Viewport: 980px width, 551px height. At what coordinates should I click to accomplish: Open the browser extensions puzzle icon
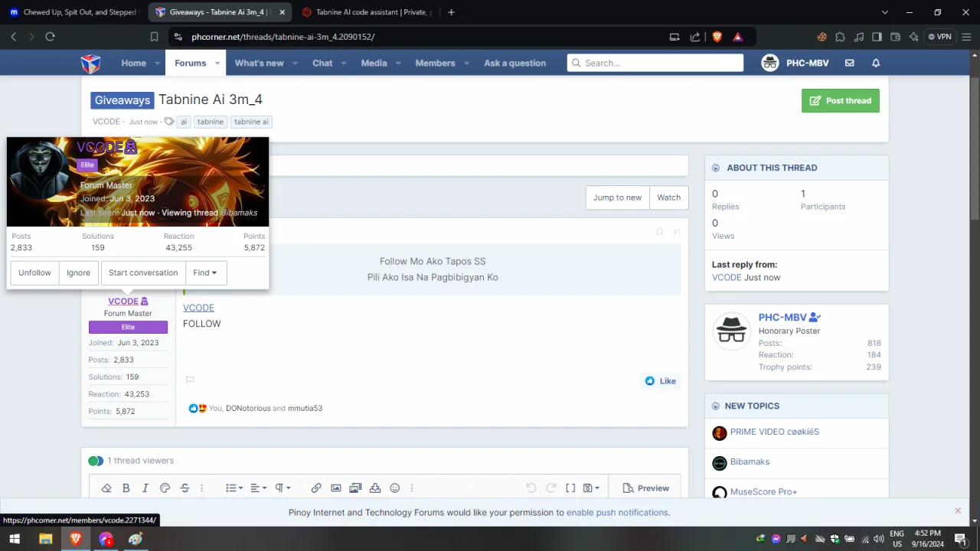tap(840, 37)
